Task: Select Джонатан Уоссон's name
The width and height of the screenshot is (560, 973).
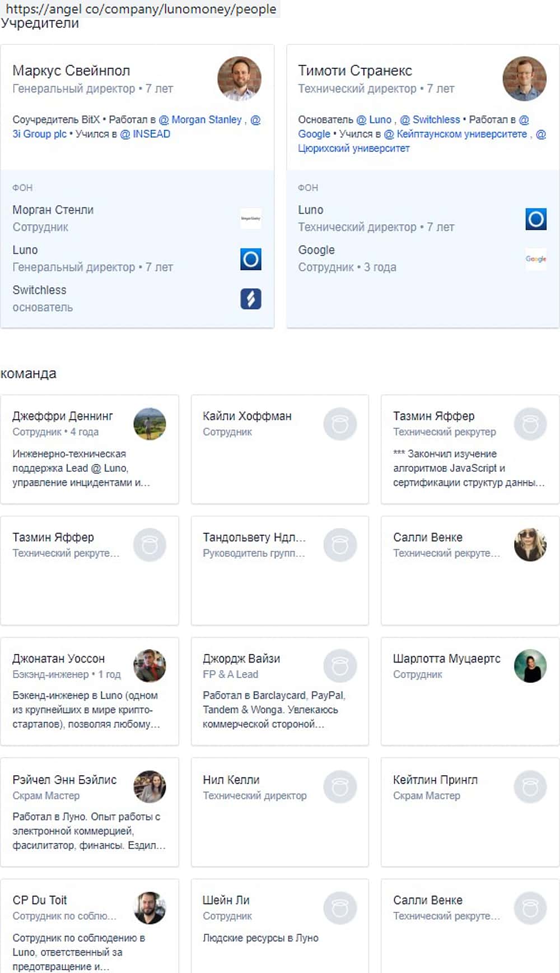Action: click(58, 659)
